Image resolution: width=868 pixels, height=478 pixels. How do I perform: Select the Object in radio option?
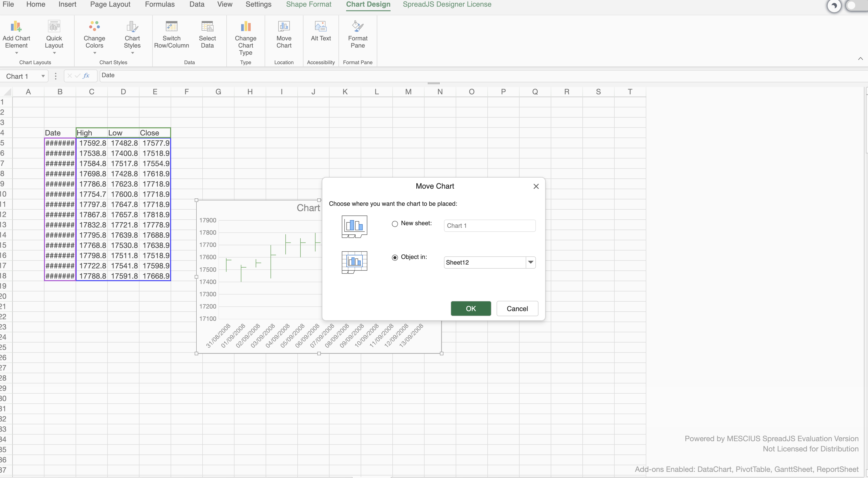click(x=395, y=258)
